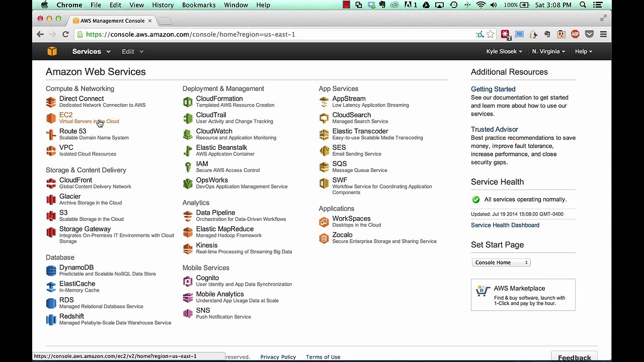The height and width of the screenshot is (362, 644).
Task: Select the AWS Management Console tab
Action: 112,21
